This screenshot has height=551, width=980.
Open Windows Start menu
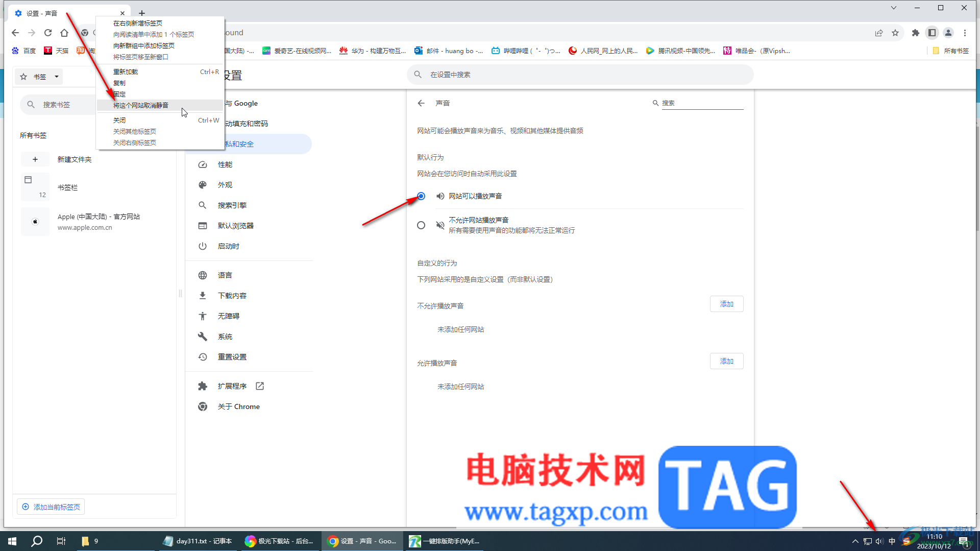(12, 541)
